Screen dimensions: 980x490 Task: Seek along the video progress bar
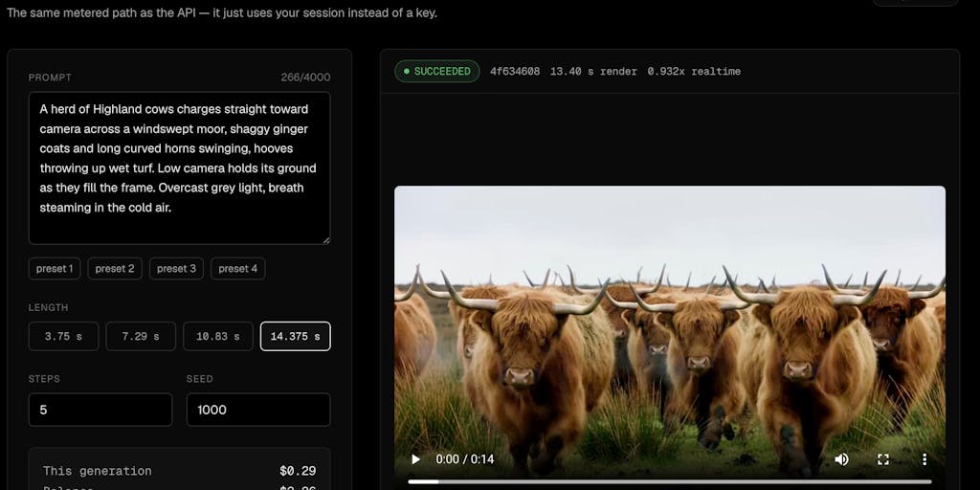pyautogui.click(x=670, y=482)
